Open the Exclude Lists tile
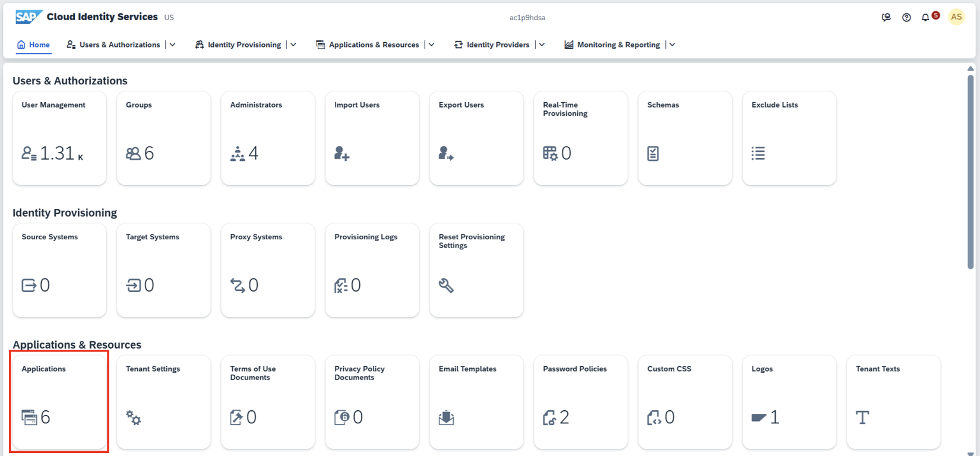The width and height of the screenshot is (980, 456). [x=789, y=138]
